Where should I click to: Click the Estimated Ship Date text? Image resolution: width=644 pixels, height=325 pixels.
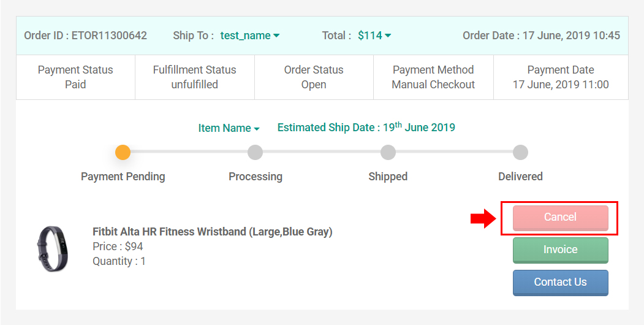click(366, 128)
